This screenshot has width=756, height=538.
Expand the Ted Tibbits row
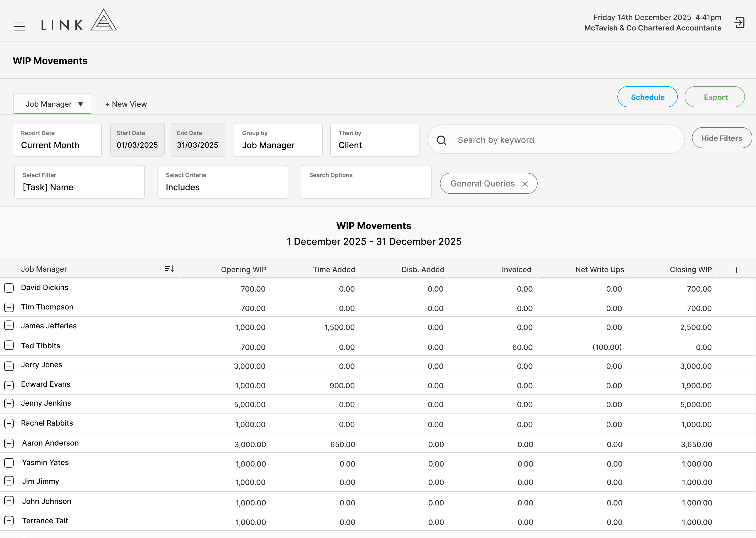coord(9,345)
